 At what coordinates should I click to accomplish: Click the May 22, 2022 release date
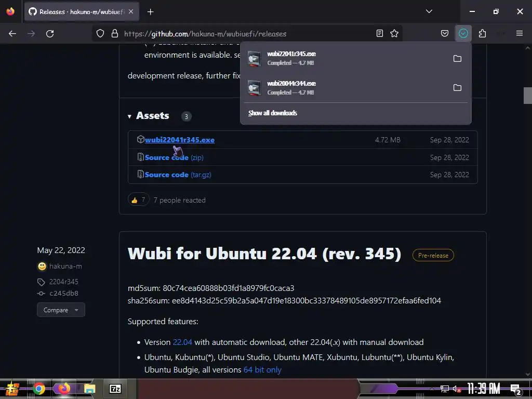[x=61, y=250]
